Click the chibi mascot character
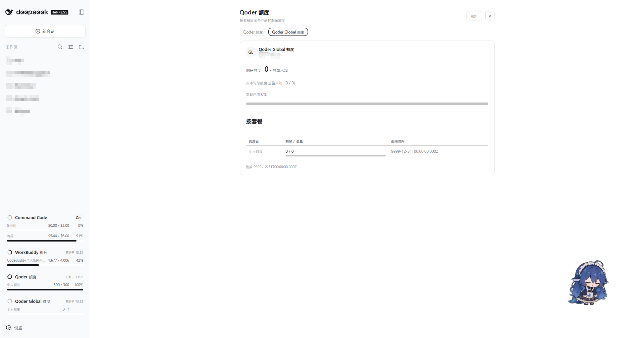The height and width of the screenshot is (338, 644). (589, 282)
